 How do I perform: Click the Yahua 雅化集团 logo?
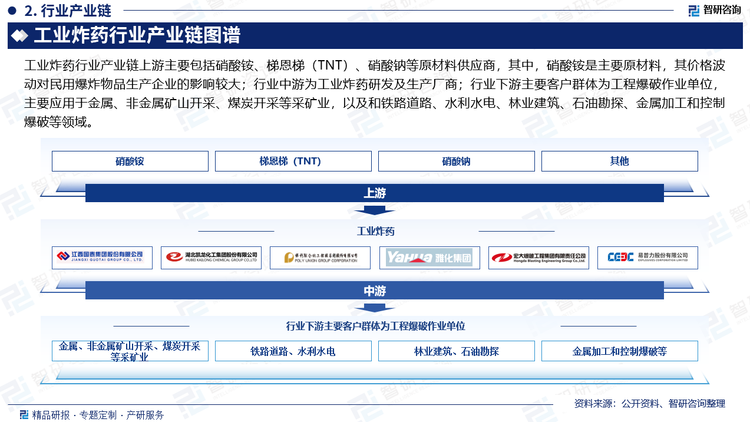tap(429, 257)
